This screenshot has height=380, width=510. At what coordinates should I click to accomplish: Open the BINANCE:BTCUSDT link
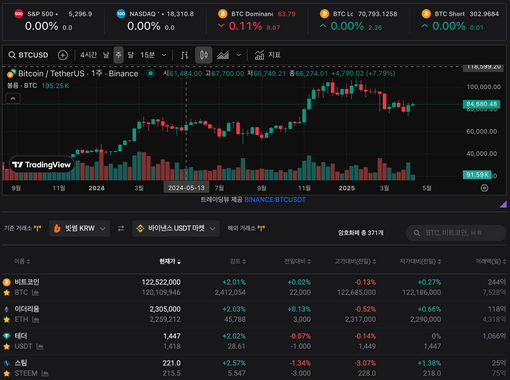[275, 200]
